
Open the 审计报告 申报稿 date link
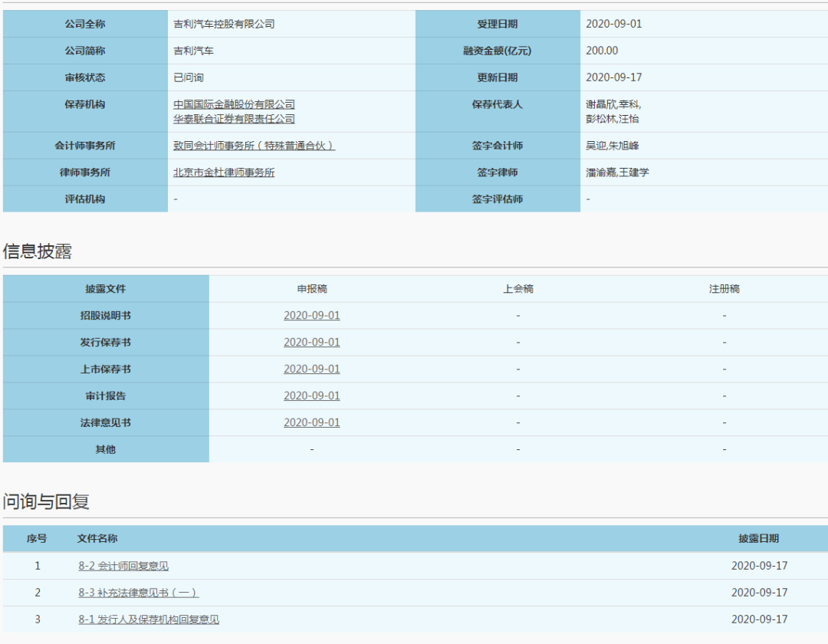click(311, 396)
